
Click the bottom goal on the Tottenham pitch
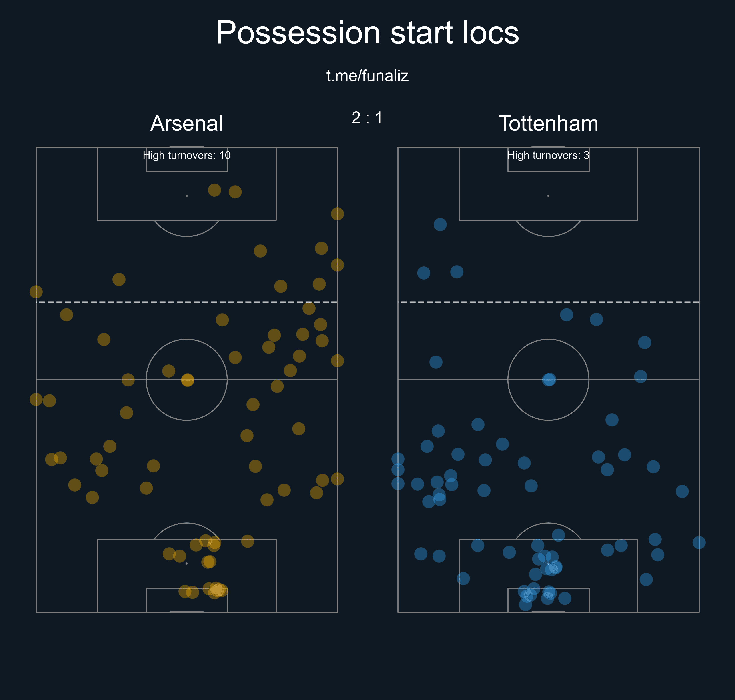(x=548, y=612)
